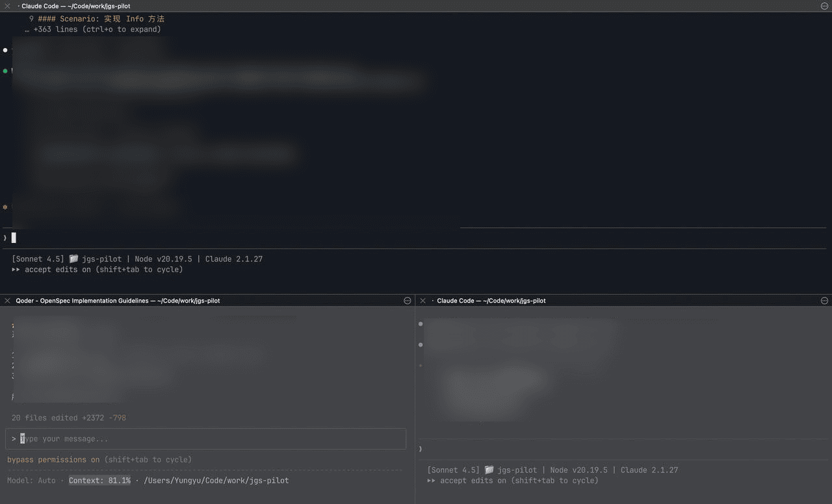Click folder icon in top pane status line
The image size is (832, 504).
pyautogui.click(x=73, y=258)
